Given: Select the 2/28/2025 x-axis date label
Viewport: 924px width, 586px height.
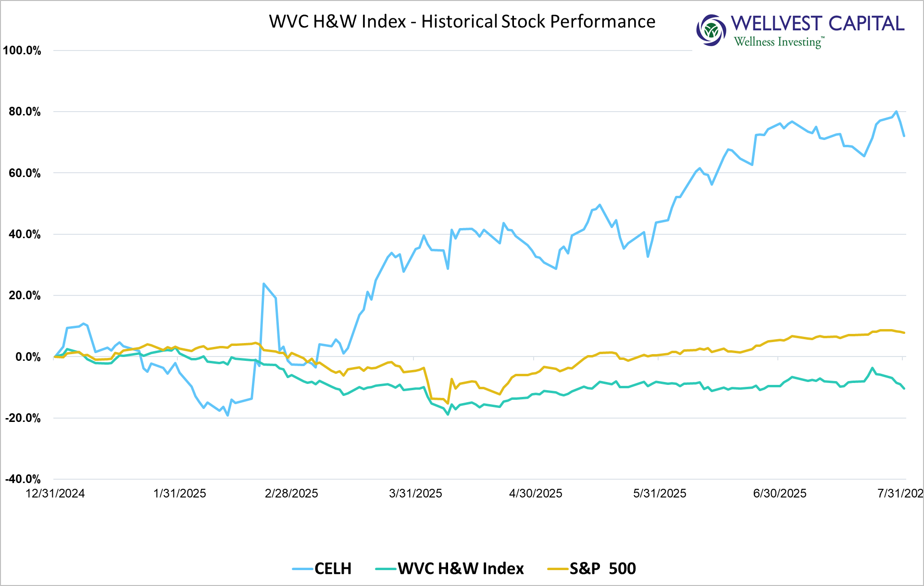Looking at the screenshot, I should (291, 493).
